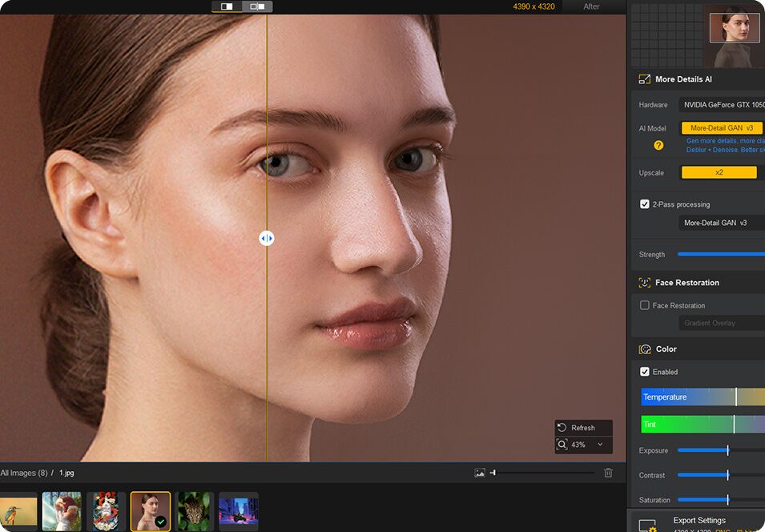Open the 2-Pass More-Detail GAN v3 dropdown
Image resolution: width=765 pixels, height=532 pixels.
pyautogui.click(x=721, y=223)
